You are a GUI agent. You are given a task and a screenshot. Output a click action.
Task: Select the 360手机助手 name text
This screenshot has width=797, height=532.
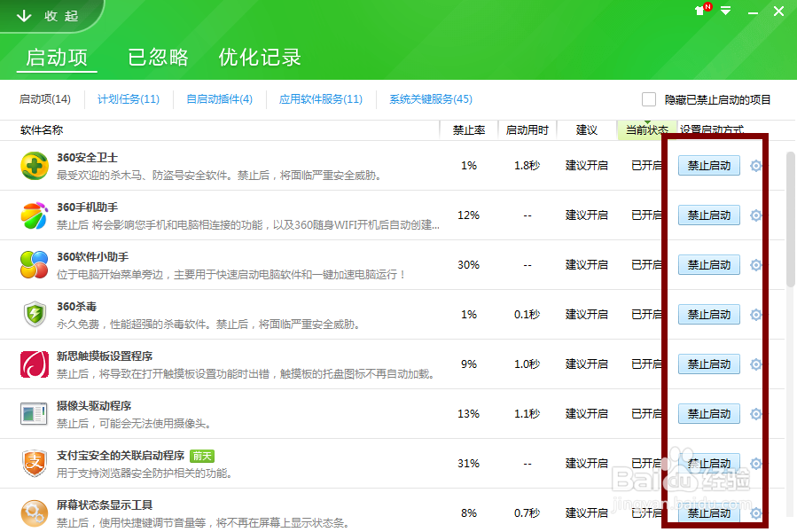[x=87, y=207]
